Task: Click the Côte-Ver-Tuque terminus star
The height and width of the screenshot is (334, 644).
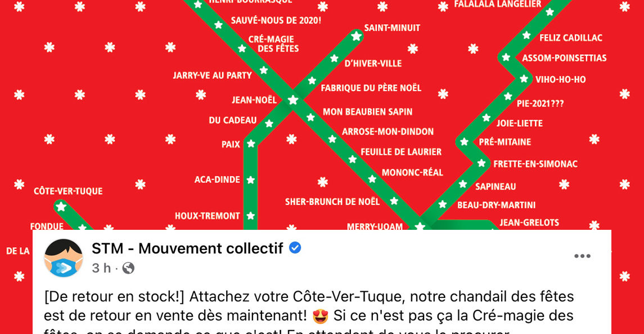Action: coord(61,206)
